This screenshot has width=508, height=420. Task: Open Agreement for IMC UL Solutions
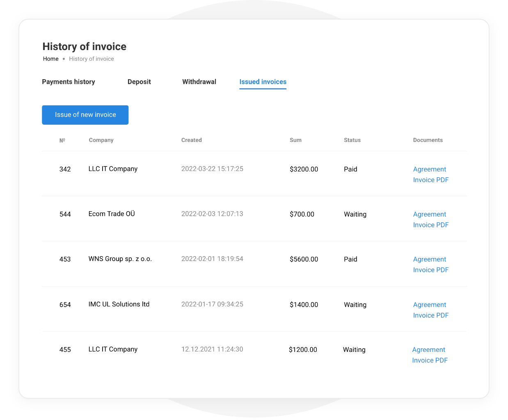click(x=429, y=305)
